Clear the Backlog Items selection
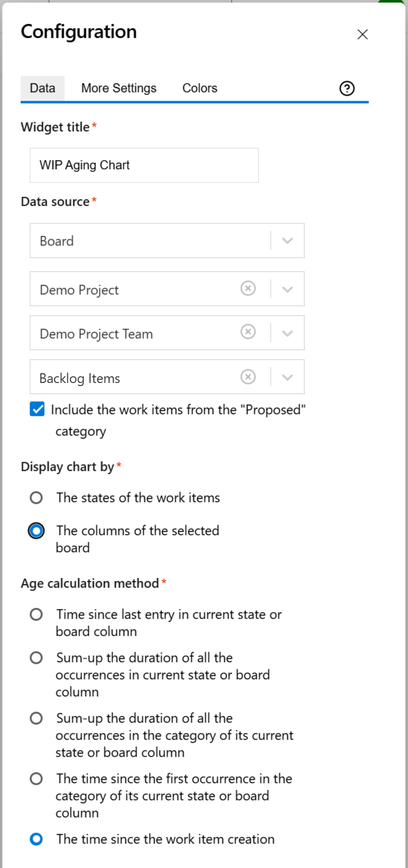The width and height of the screenshot is (408, 868). [248, 377]
